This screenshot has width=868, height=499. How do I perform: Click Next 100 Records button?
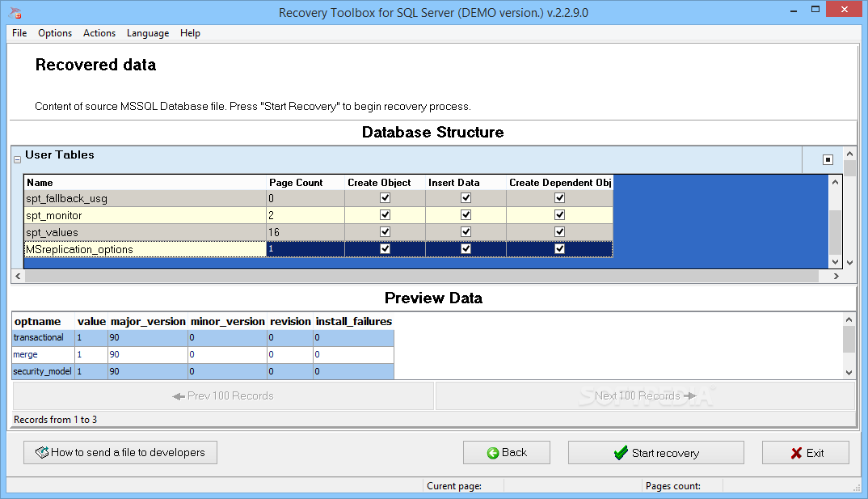click(645, 396)
